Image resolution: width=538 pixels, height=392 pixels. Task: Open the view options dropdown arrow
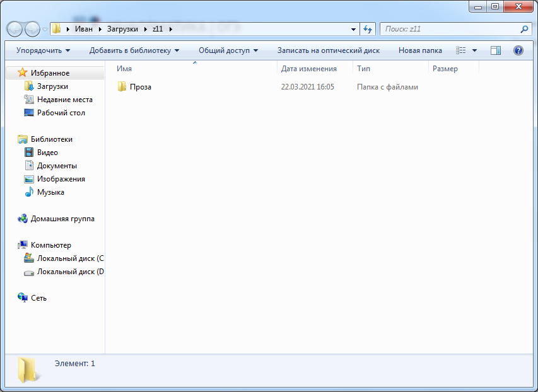tap(474, 50)
